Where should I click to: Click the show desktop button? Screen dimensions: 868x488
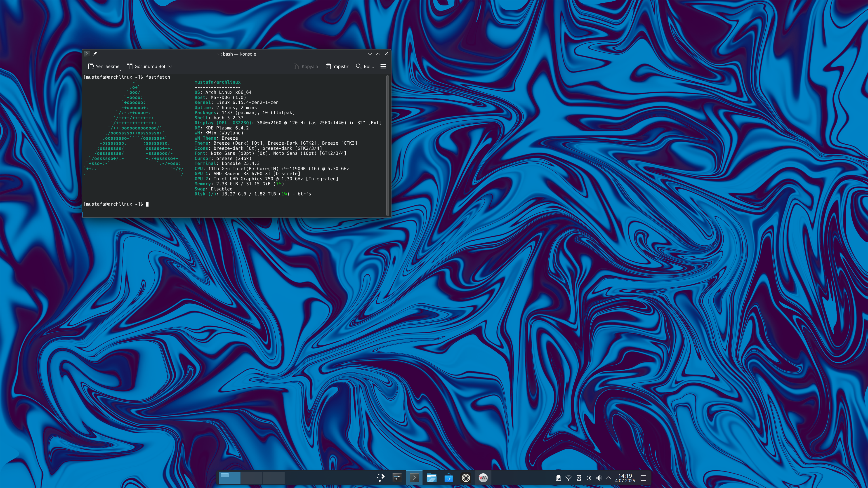tap(643, 478)
